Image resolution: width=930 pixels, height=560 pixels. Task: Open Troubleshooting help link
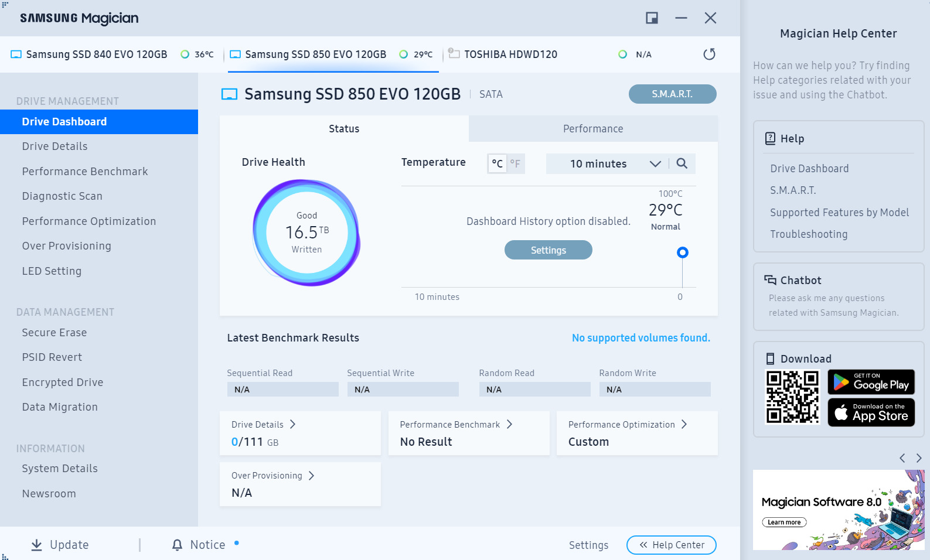[x=809, y=234]
